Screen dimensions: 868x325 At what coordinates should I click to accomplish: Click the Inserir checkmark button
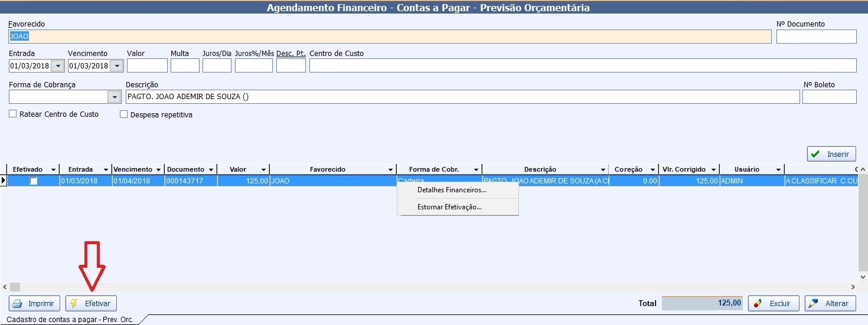[831, 154]
